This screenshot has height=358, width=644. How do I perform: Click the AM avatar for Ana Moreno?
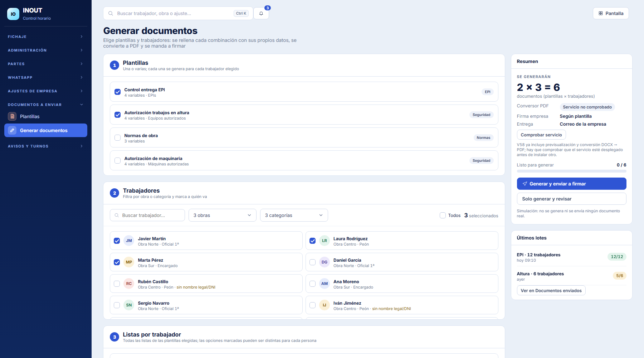point(324,284)
